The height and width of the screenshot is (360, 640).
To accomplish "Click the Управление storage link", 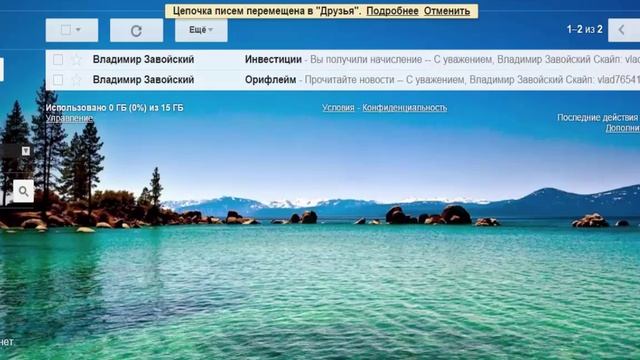I will point(69,118).
